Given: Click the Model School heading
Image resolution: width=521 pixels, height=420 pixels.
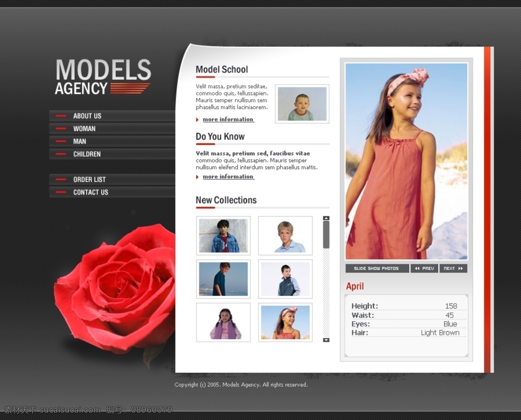Looking at the screenshot, I should click(x=221, y=69).
